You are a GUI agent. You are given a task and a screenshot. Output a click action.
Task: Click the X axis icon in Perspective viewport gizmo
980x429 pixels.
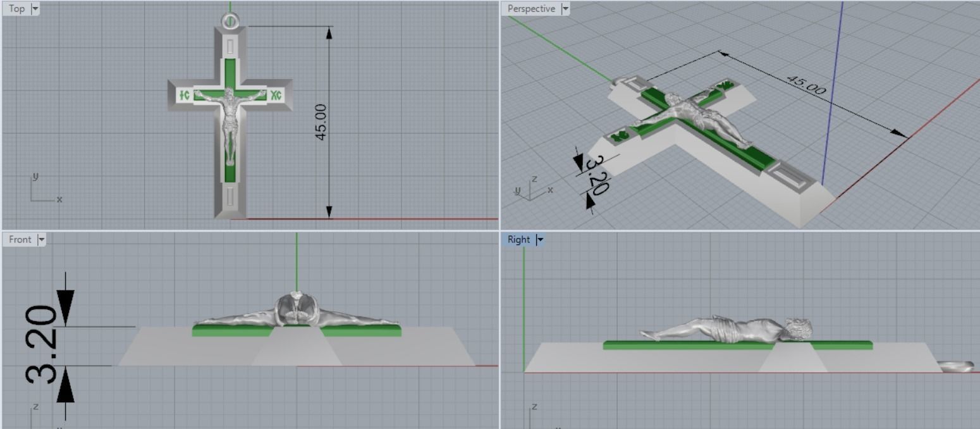[551, 190]
